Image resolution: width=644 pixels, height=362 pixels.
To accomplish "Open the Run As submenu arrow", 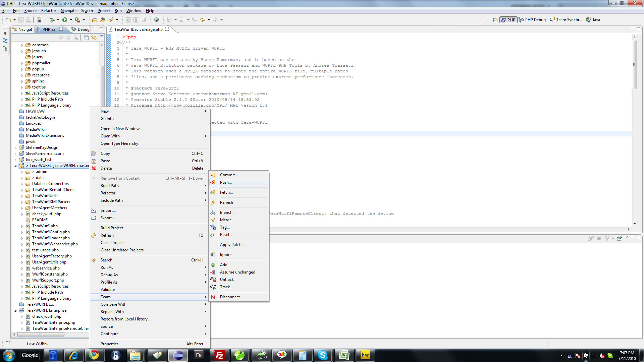I will (205, 267).
